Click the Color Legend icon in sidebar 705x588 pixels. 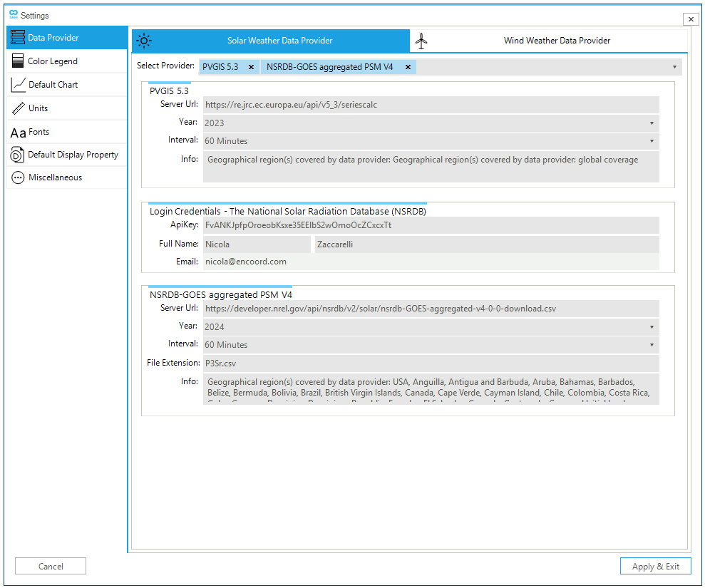click(x=18, y=61)
